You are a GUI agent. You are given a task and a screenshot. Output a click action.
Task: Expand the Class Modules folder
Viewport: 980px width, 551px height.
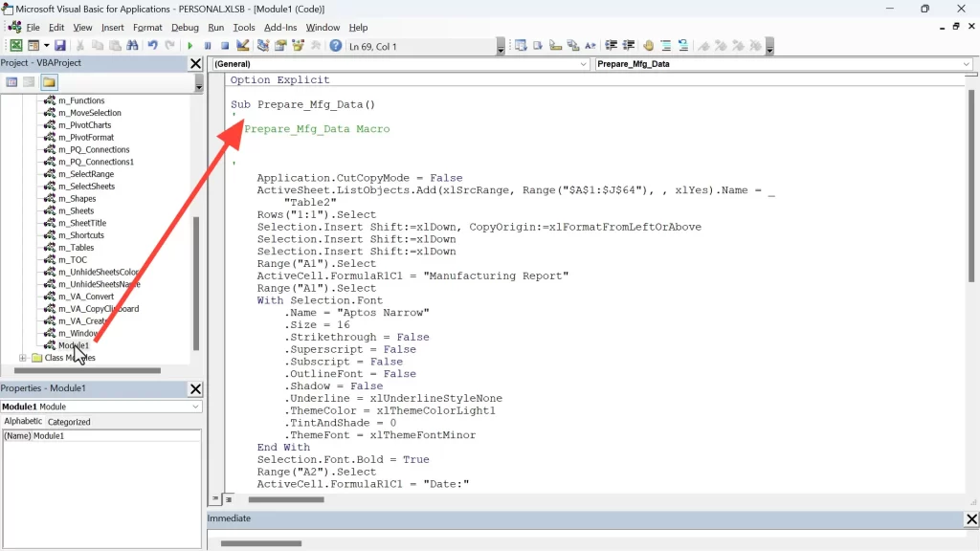[x=23, y=358]
